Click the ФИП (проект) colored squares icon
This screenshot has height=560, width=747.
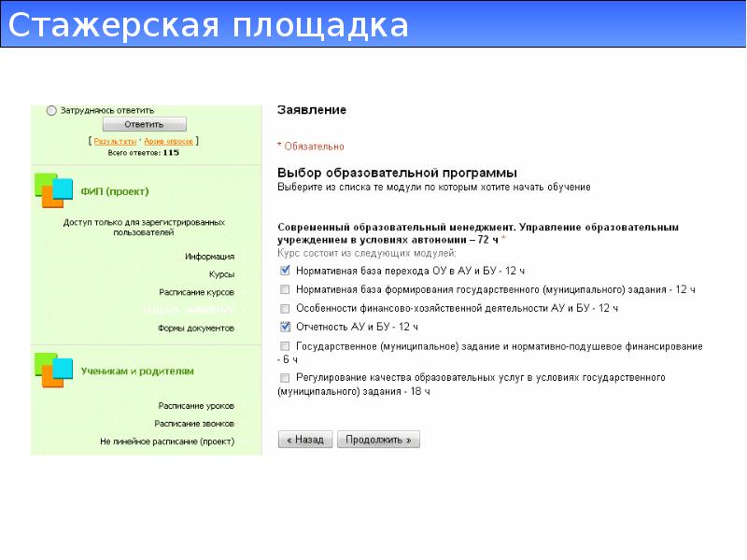tap(53, 190)
